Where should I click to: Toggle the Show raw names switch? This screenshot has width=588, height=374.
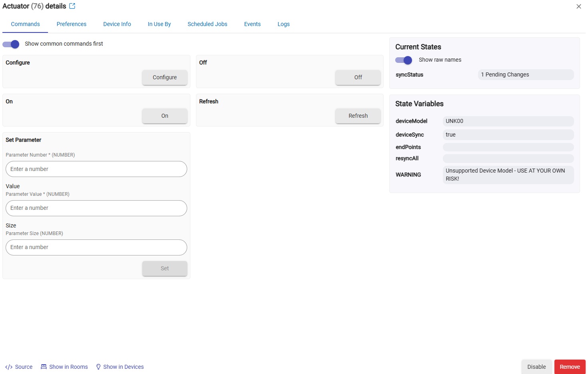click(404, 60)
